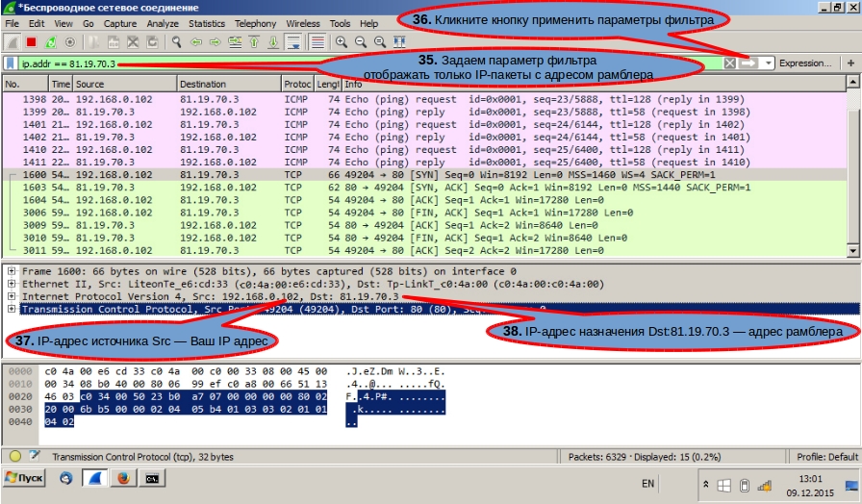Expand the Internet Protocol Version 4 node

[x=11, y=296]
